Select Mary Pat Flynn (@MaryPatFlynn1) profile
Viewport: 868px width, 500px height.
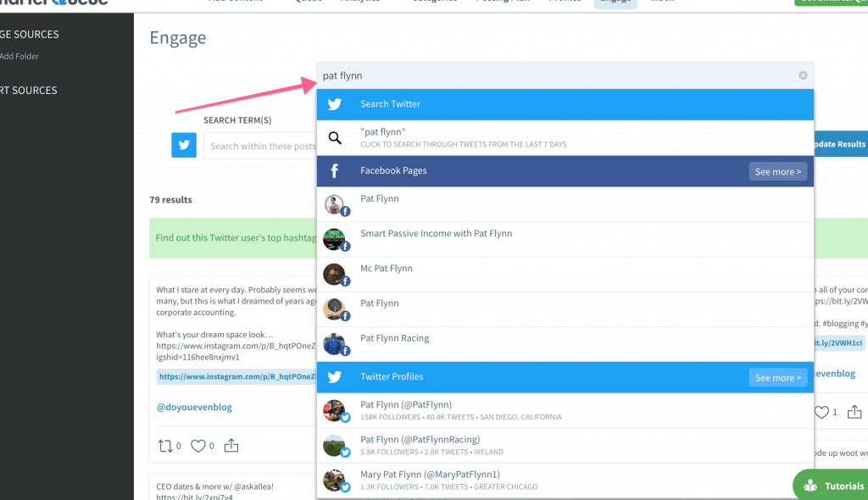click(x=565, y=480)
